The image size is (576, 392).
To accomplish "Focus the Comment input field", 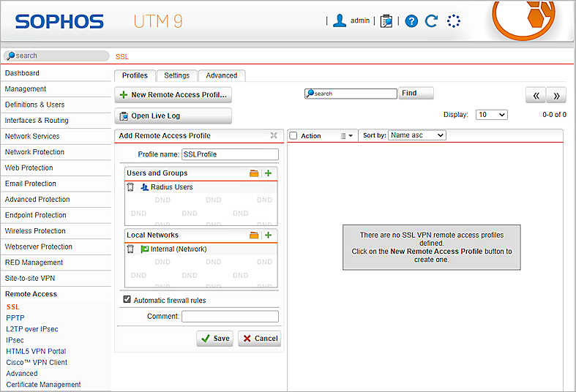I will click(x=230, y=317).
